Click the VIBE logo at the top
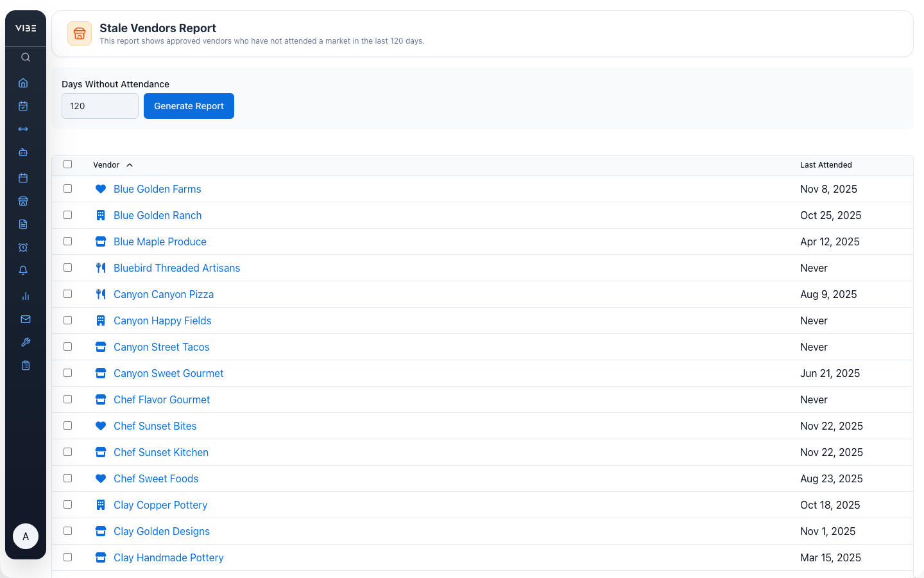The width and height of the screenshot is (924, 578). click(26, 28)
